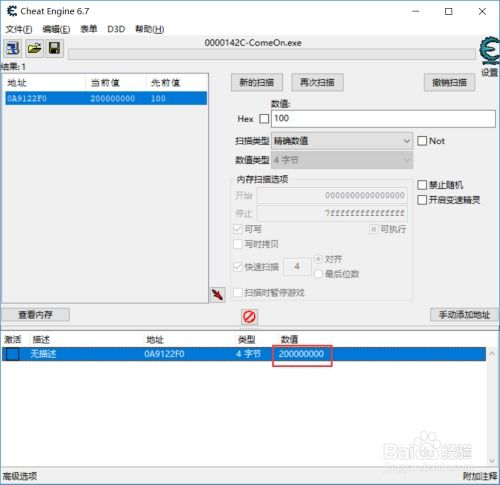Open the 帮助(H) menu
500x485 pixels.
point(150,29)
